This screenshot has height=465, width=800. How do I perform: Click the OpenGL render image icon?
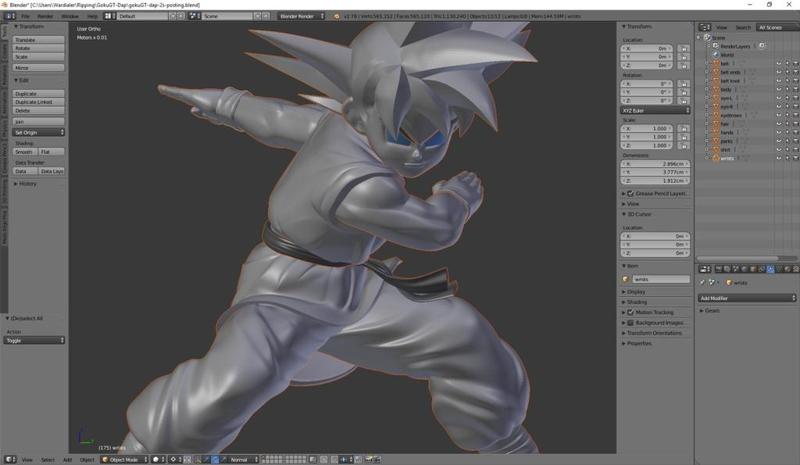click(x=369, y=459)
